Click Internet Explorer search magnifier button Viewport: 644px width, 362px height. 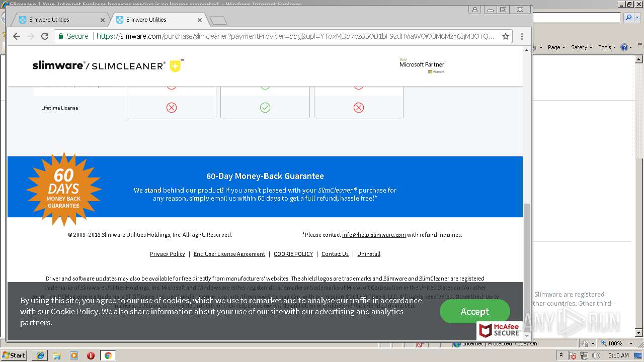[x=628, y=18]
